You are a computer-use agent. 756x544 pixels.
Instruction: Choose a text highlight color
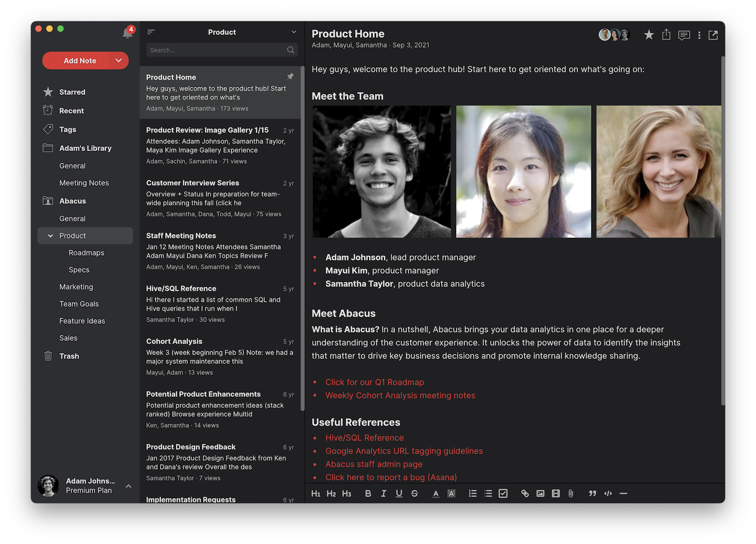click(451, 493)
